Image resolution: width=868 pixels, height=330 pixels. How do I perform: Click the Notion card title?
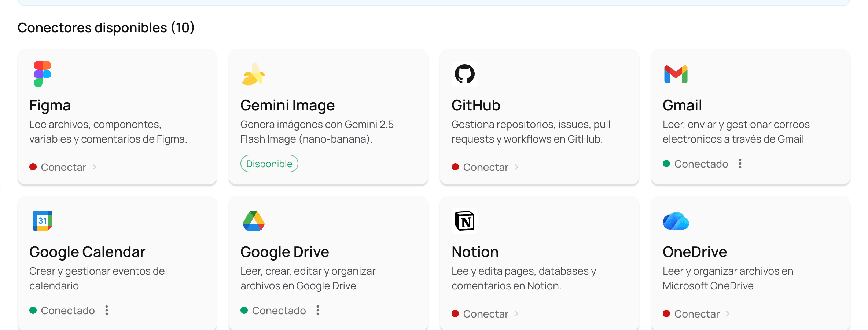click(x=475, y=252)
